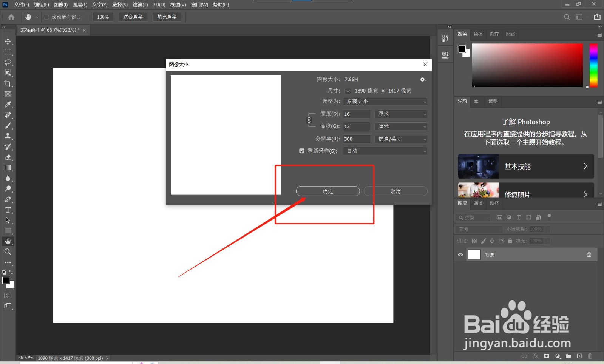
Task: Open the 图像(I) menu
Action: pyautogui.click(x=60, y=5)
